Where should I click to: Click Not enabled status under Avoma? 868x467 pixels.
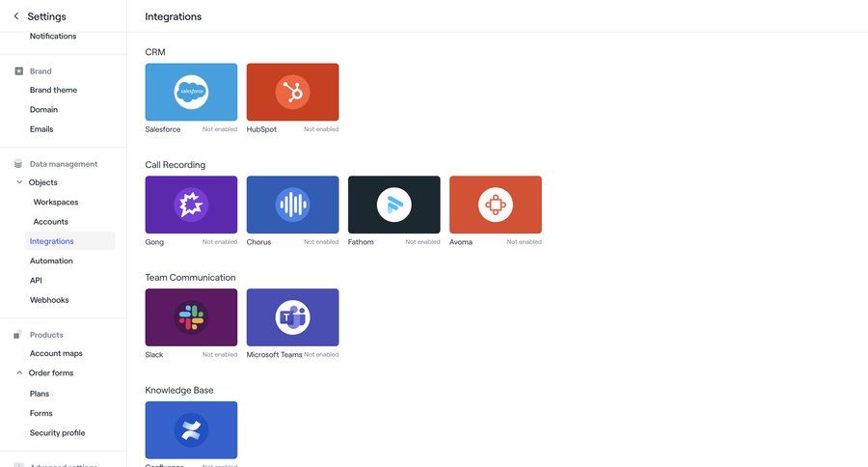[x=525, y=242]
